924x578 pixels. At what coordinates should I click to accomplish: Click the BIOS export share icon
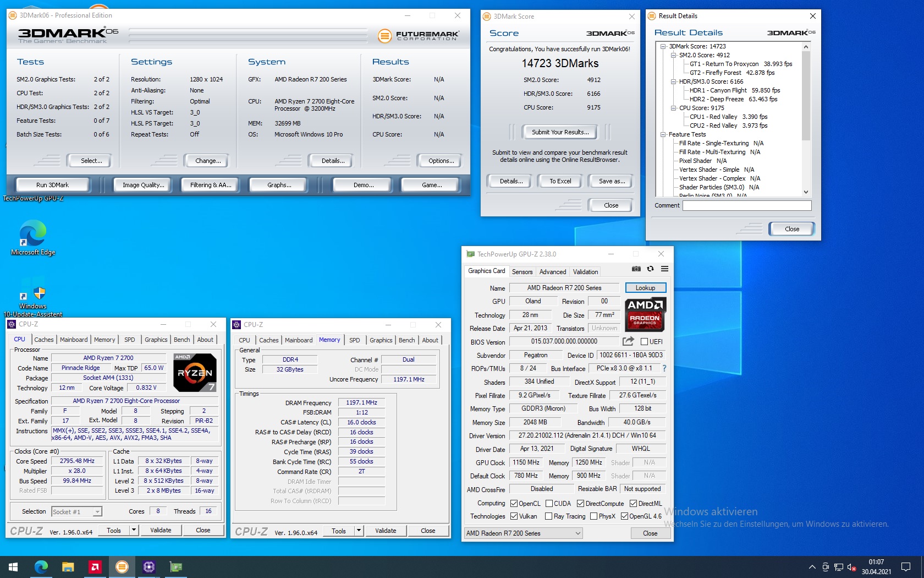[628, 341]
